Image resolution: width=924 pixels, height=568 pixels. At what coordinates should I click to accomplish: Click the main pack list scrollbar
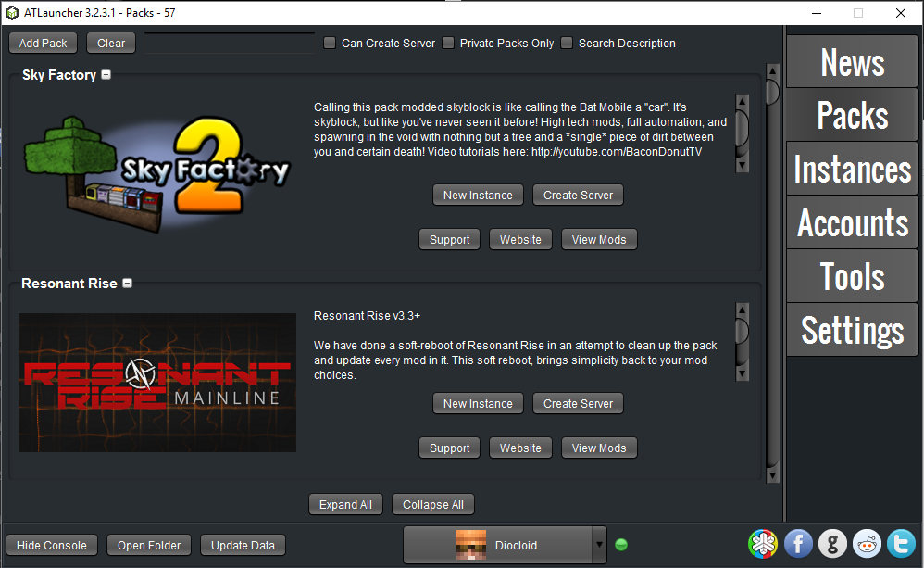772,278
